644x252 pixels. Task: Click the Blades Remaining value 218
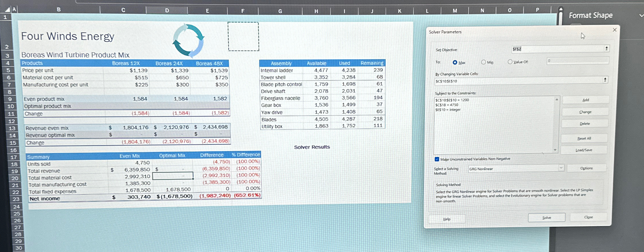[378, 118]
